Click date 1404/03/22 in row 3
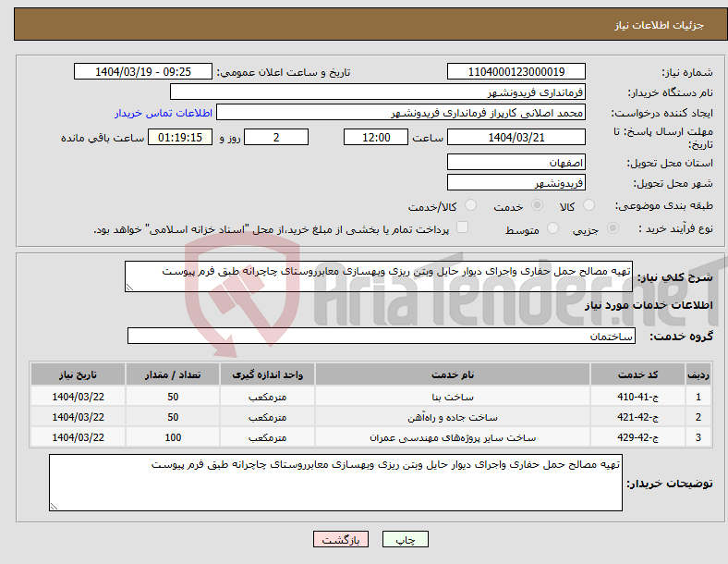The image size is (728, 564). 78,437
